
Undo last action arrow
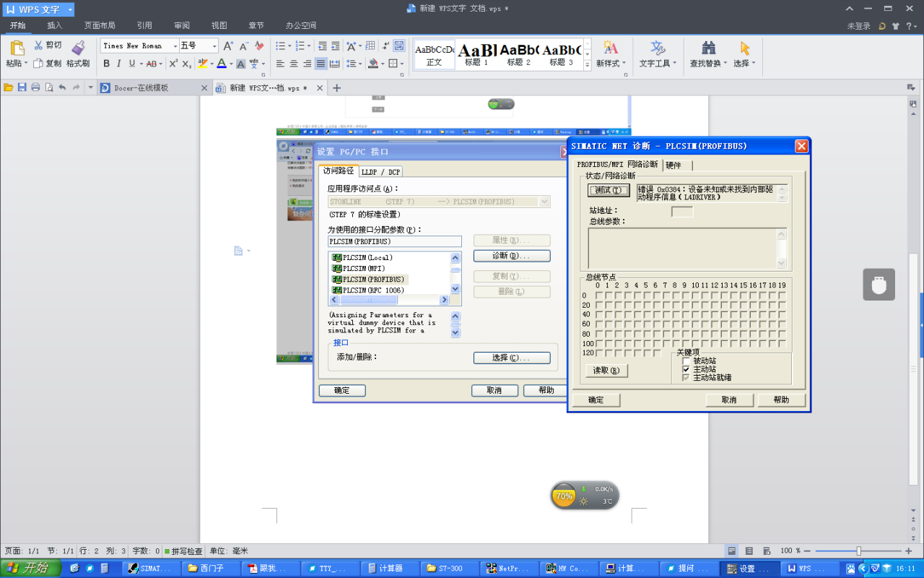[x=62, y=87]
